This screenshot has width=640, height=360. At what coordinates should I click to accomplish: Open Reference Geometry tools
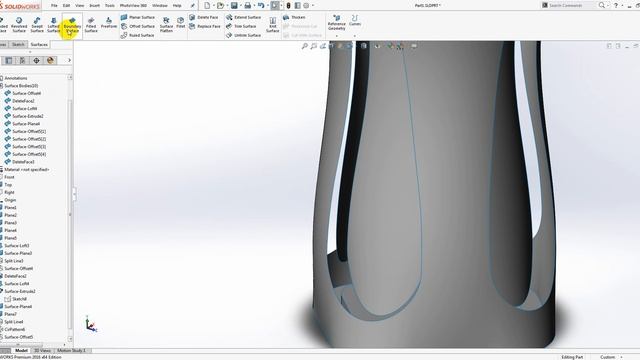point(337,23)
